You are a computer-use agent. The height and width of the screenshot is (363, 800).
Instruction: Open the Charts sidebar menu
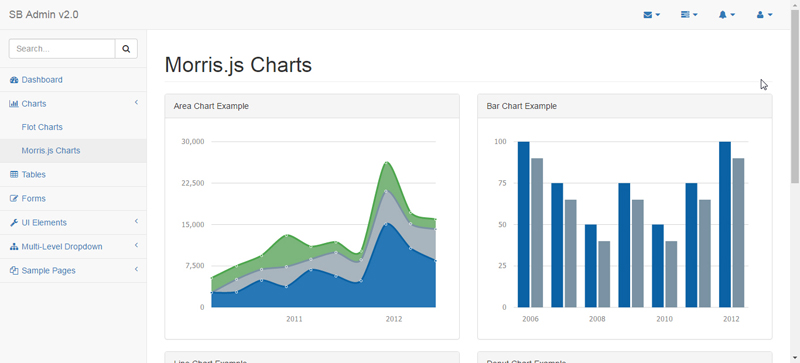73,104
